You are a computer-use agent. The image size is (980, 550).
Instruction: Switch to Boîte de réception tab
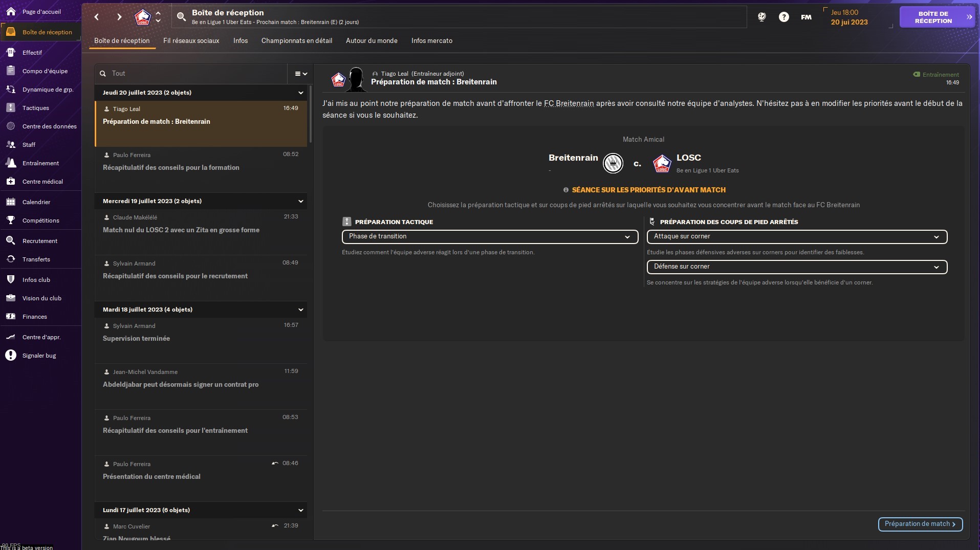pos(122,40)
